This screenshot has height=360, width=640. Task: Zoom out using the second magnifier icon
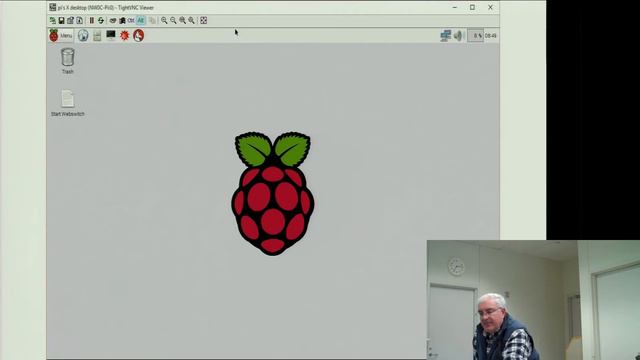pyautogui.click(x=173, y=20)
